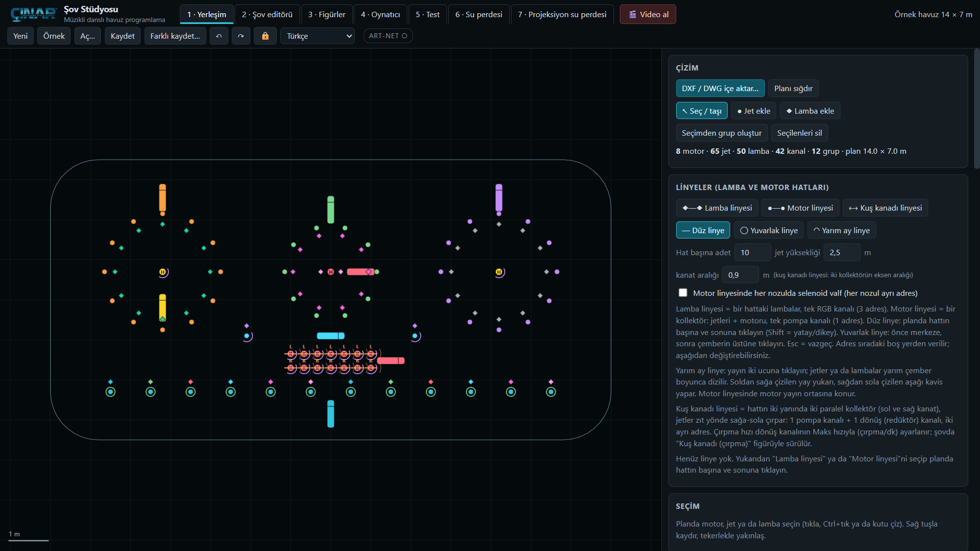Click the undo arrow icon
The height and width of the screenshot is (551, 980).
click(219, 36)
